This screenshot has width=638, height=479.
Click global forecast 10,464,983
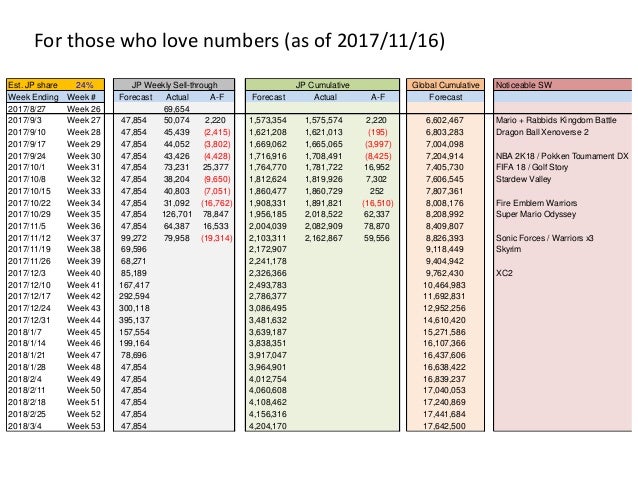[x=444, y=285]
